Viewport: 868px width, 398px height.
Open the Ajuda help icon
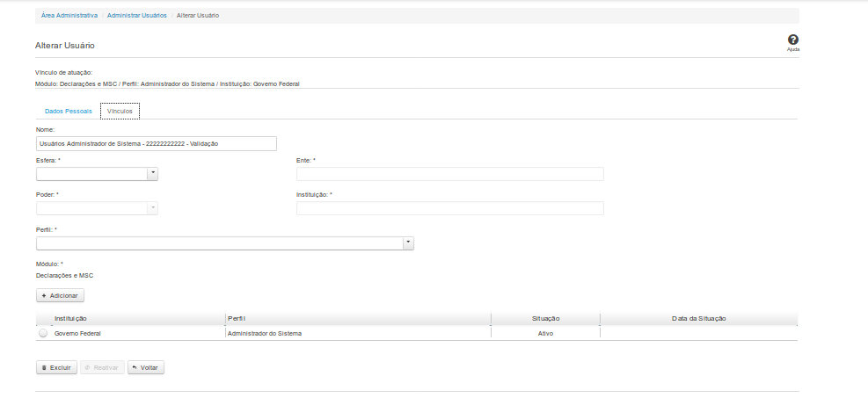[792, 40]
